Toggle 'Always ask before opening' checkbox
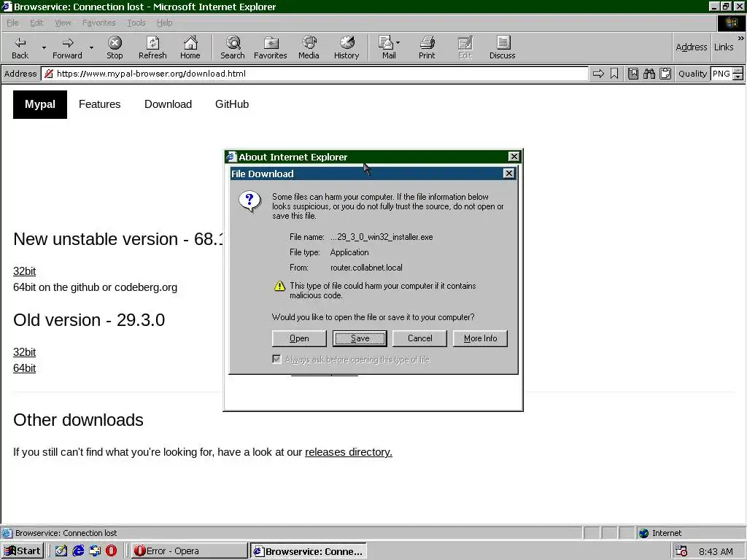The image size is (747, 560). coord(276,359)
